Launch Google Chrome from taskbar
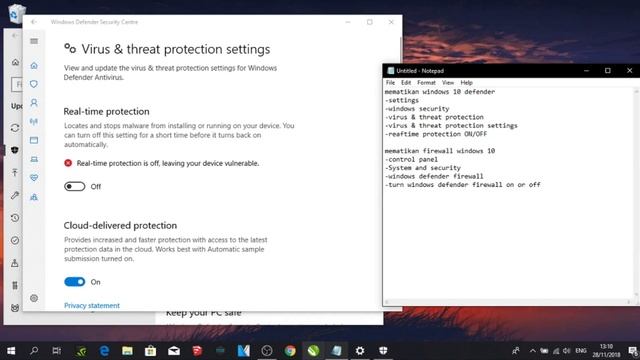 (290, 351)
